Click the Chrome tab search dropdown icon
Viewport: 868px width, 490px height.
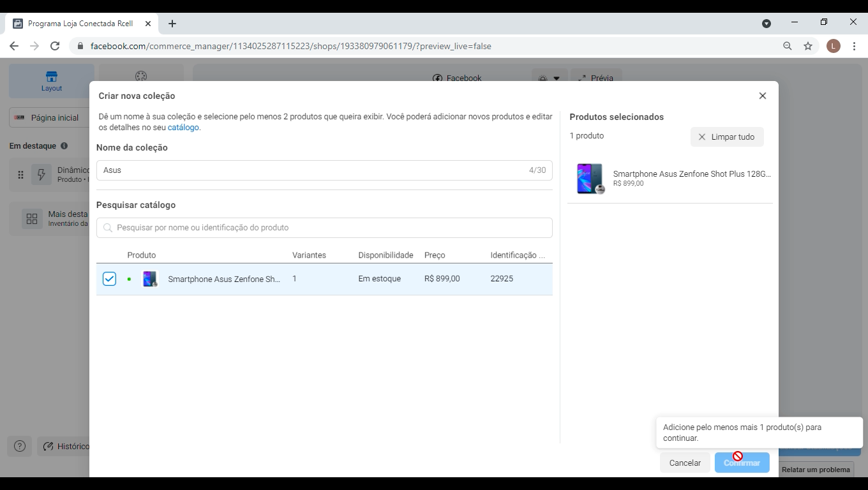(x=767, y=24)
